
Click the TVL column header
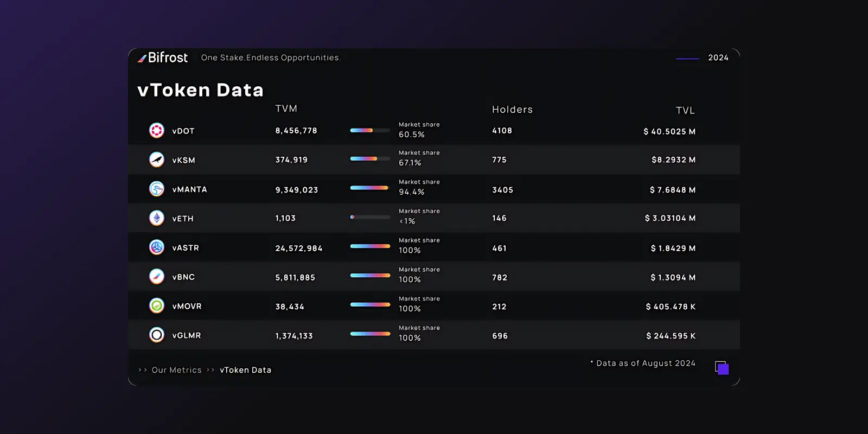click(685, 111)
